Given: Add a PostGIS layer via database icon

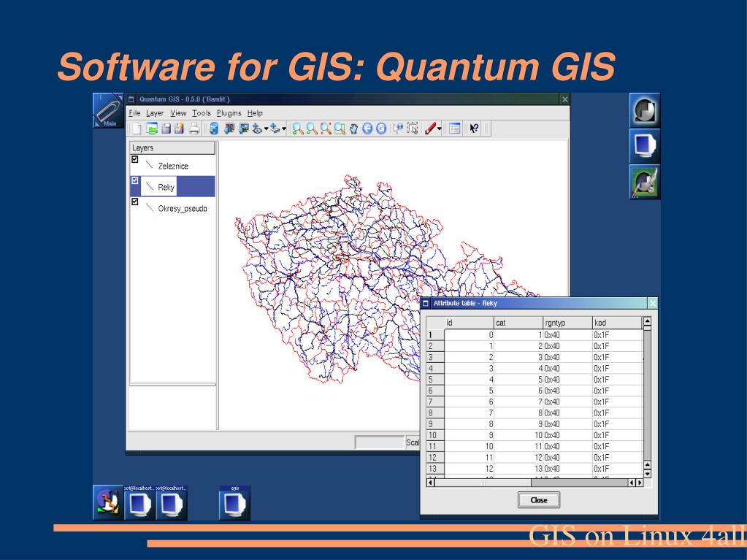Looking at the screenshot, I should [x=214, y=128].
